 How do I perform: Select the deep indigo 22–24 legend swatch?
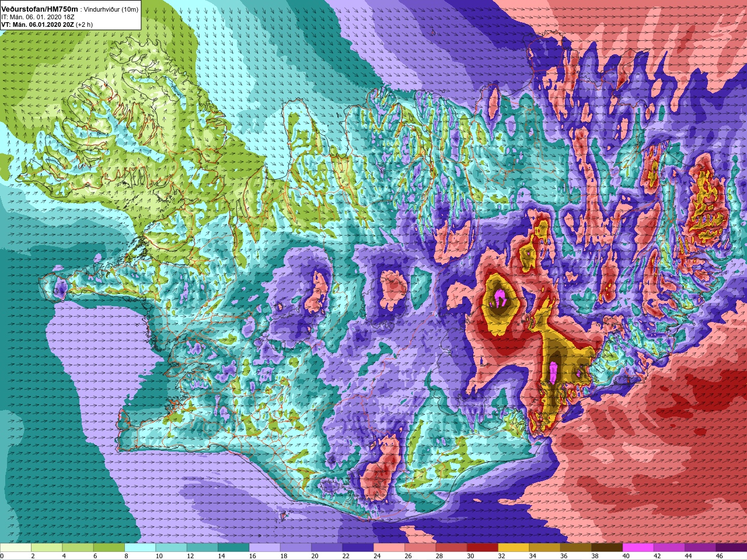point(358,548)
